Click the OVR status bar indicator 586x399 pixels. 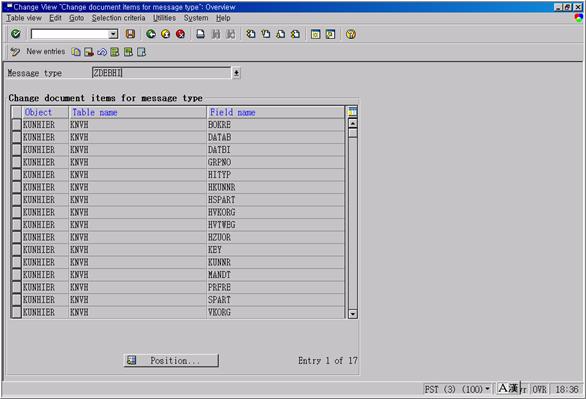(x=539, y=389)
